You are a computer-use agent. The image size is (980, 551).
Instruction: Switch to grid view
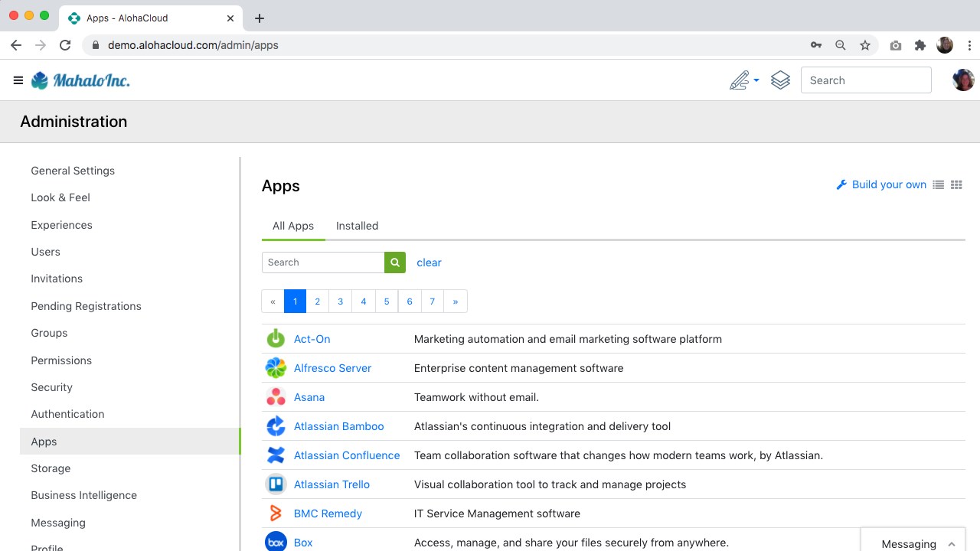[956, 184]
